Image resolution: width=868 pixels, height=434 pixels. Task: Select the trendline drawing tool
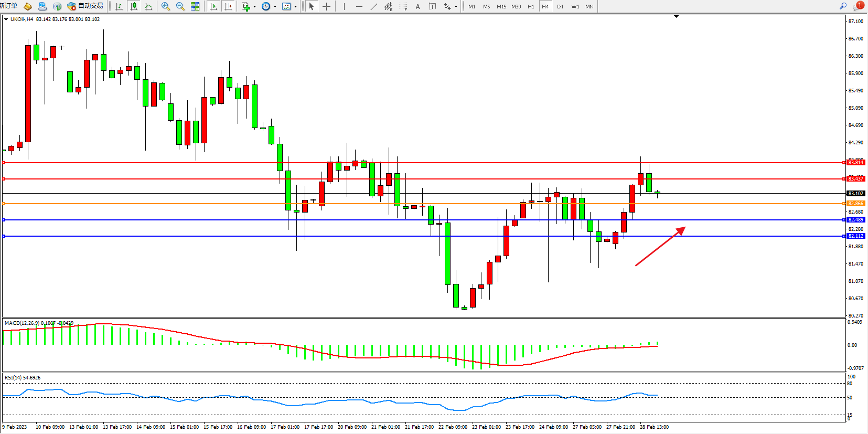pos(373,6)
